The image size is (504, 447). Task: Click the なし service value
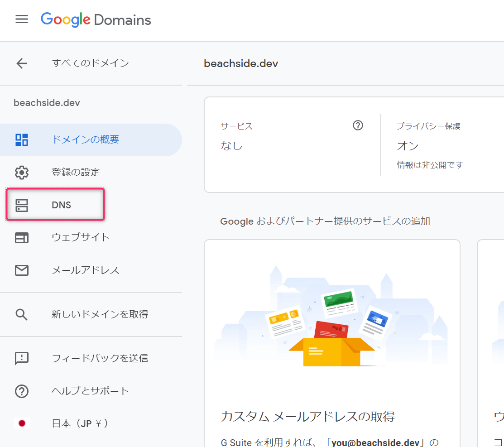tap(231, 146)
